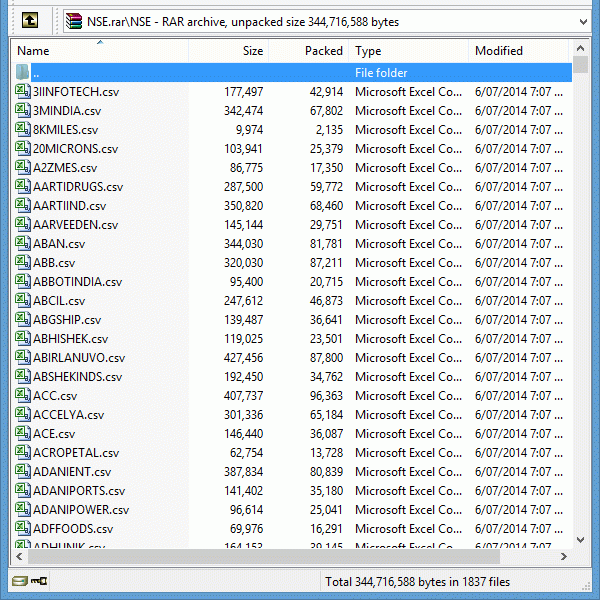Click packed value 35,180 of ADANIPORTS.csv
This screenshot has width=600, height=600.
point(326,491)
